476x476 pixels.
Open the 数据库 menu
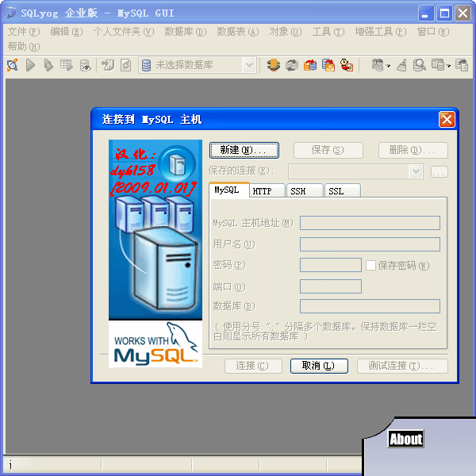click(185, 32)
